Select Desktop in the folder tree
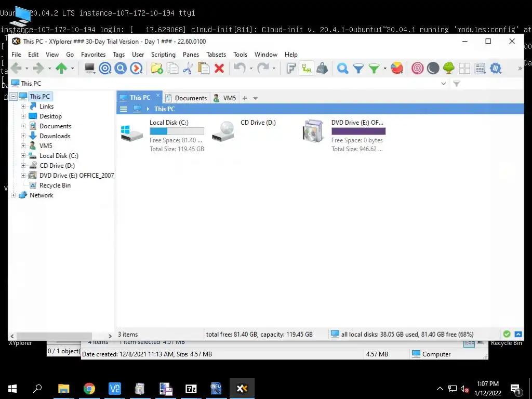The image size is (532, 399). tap(50, 116)
